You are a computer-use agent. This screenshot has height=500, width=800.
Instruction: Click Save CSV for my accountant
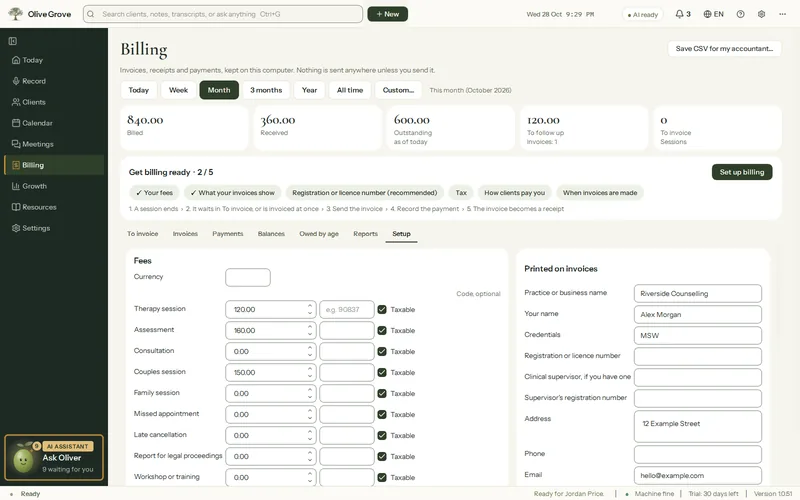724,48
